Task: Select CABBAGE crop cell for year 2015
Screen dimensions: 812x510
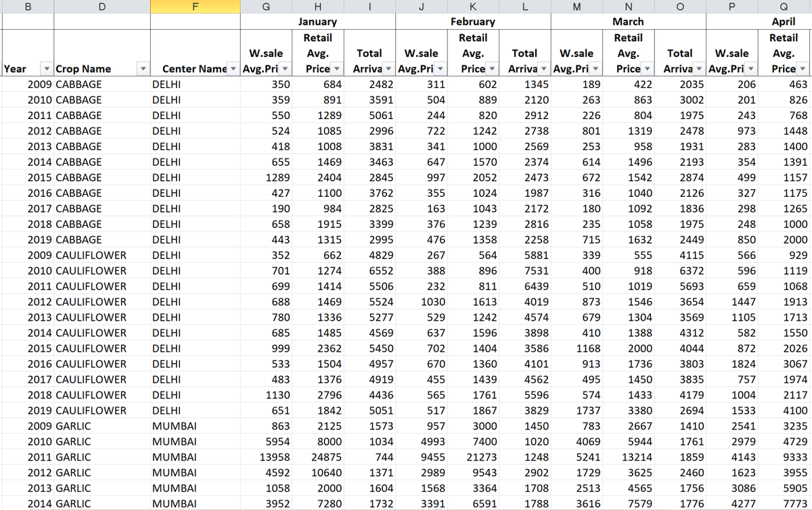Action: click(x=102, y=178)
